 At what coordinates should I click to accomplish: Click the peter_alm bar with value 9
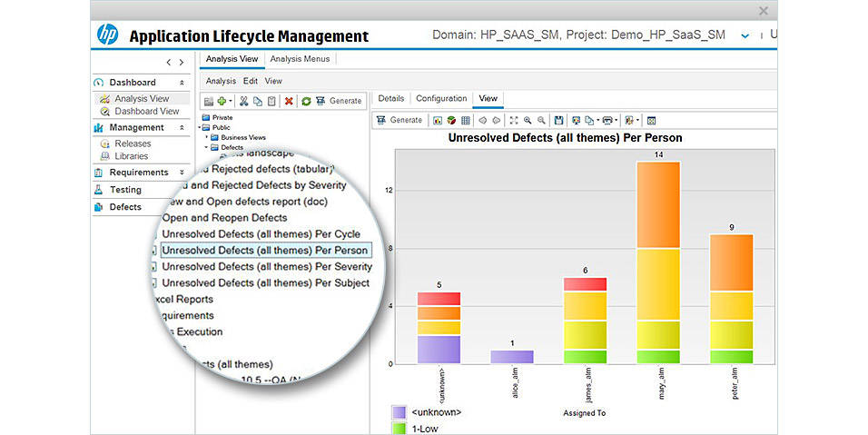731,299
